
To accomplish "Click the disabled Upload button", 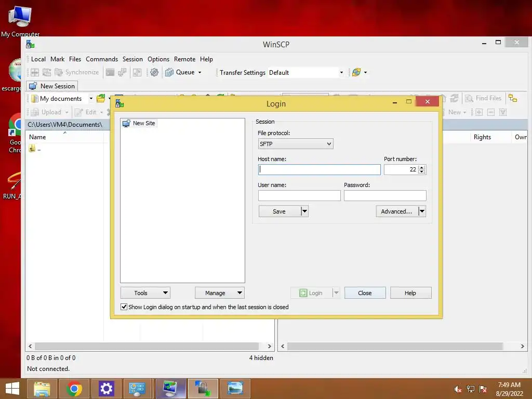I will [49, 112].
